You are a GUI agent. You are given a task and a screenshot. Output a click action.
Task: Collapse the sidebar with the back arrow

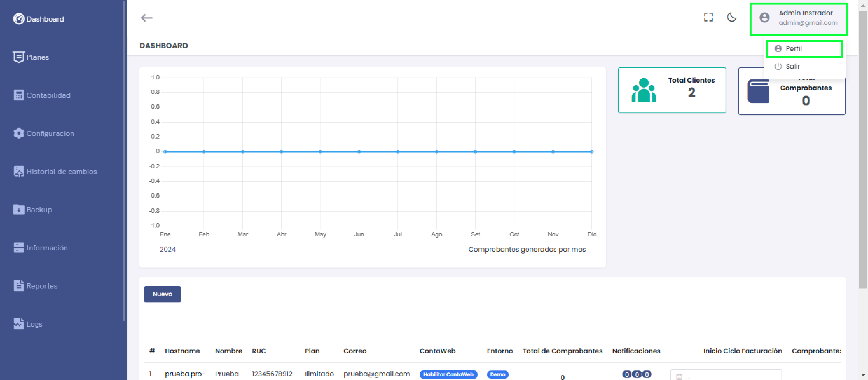(147, 18)
